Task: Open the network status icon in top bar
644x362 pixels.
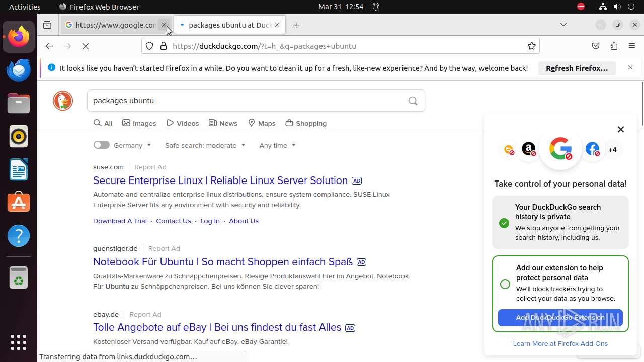Action: [603, 7]
